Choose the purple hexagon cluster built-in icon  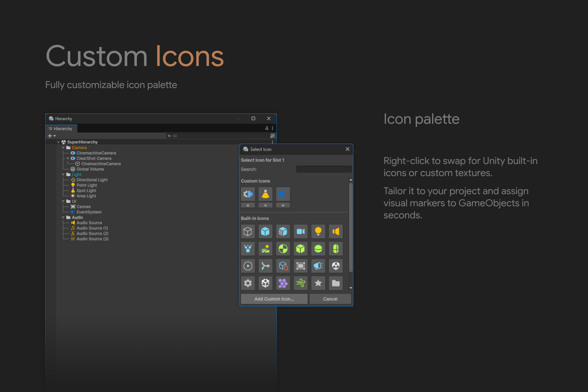(x=283, y=283)
